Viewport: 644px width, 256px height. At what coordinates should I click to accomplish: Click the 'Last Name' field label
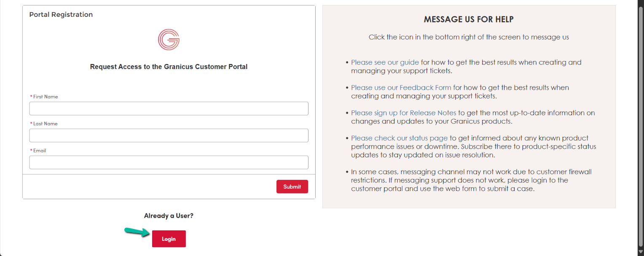45,124
